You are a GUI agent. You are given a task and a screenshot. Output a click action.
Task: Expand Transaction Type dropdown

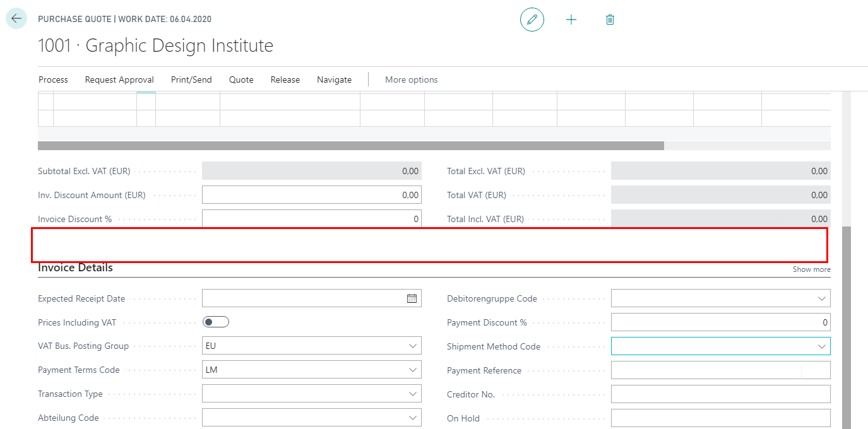coord(413,394)
